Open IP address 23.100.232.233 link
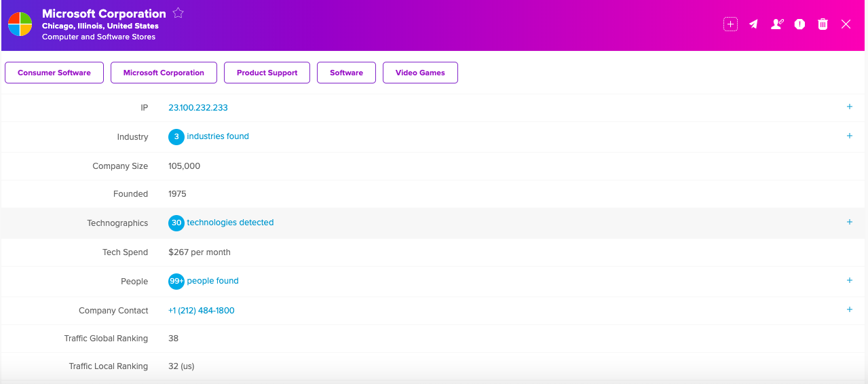This screenshot has height=384, width=868. point(198,108)
